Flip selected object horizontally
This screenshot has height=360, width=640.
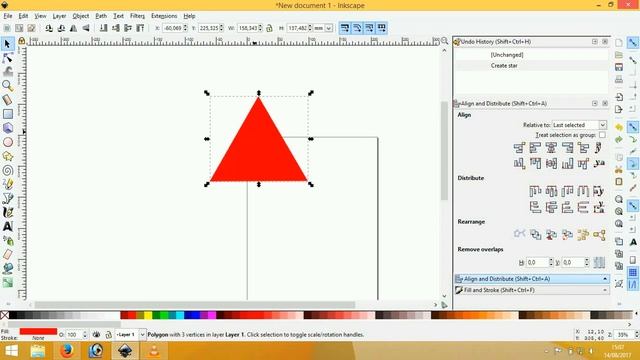pos(73,28)
